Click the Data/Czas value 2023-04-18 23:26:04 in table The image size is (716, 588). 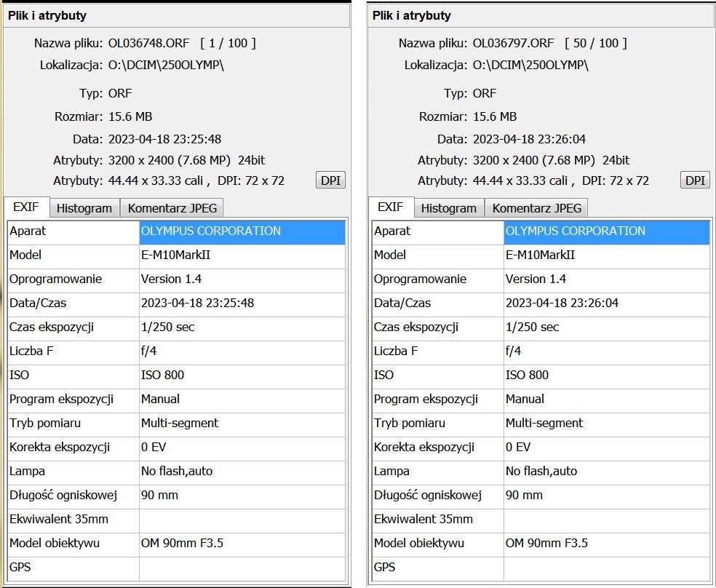pyautogui.click(x=562, y=303)
